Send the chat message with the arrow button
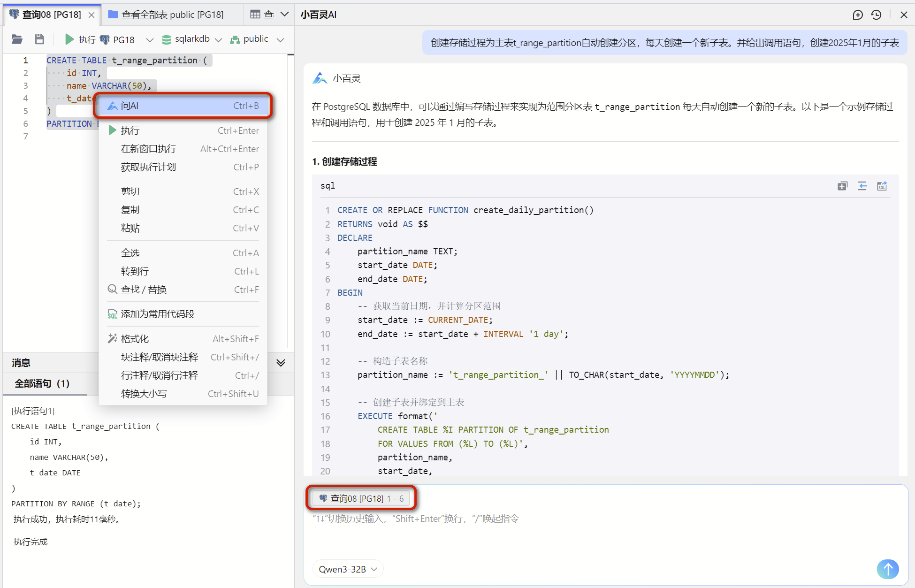915x588 pixels. (888, 569)
